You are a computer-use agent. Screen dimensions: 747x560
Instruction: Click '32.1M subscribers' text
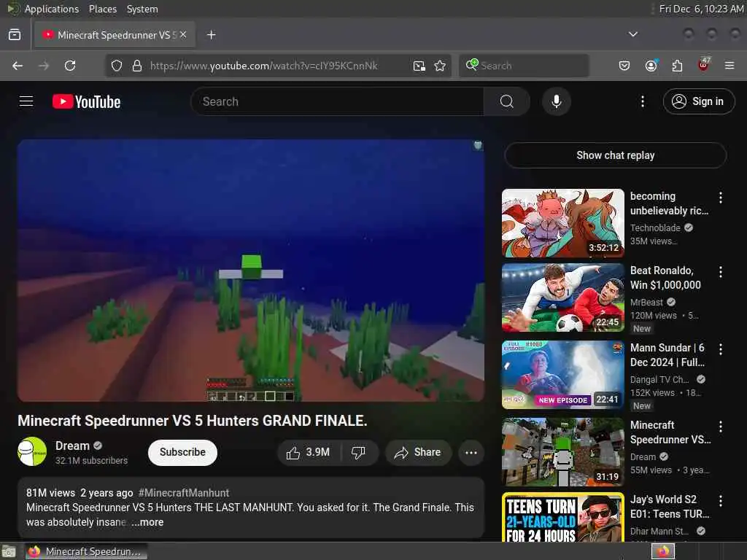coord(91,461)
